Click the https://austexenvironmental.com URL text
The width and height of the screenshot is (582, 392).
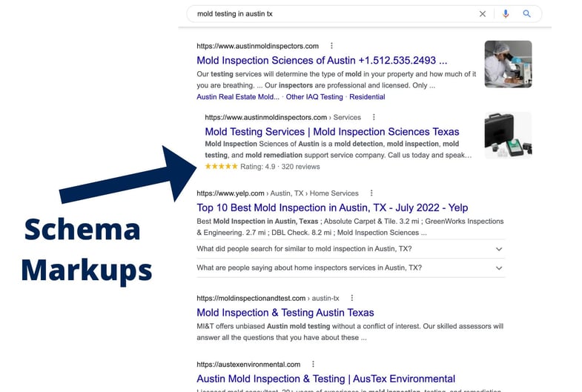[x=248, y=365]
